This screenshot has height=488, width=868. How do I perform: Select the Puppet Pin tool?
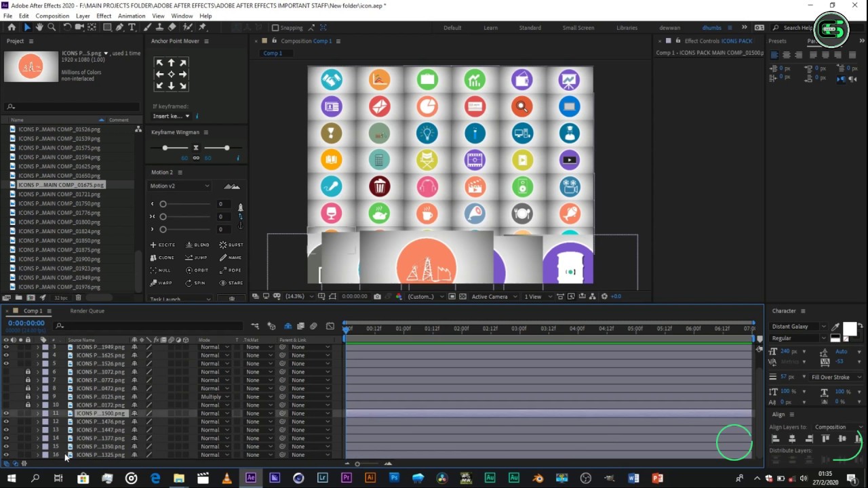203,27
